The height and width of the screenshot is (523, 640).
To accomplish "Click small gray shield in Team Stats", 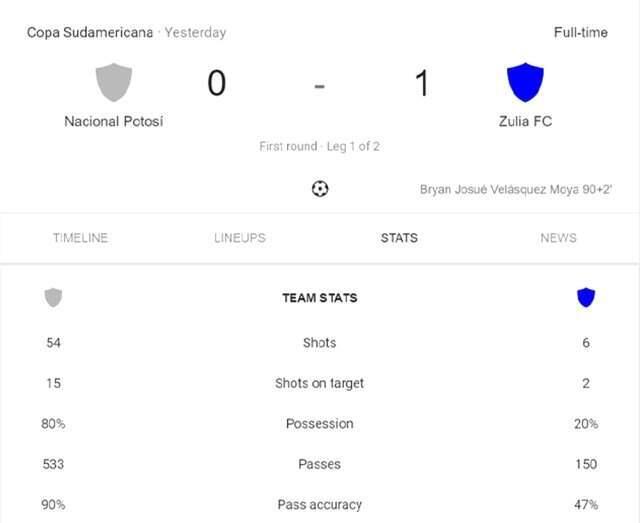I will click(53, 298).
